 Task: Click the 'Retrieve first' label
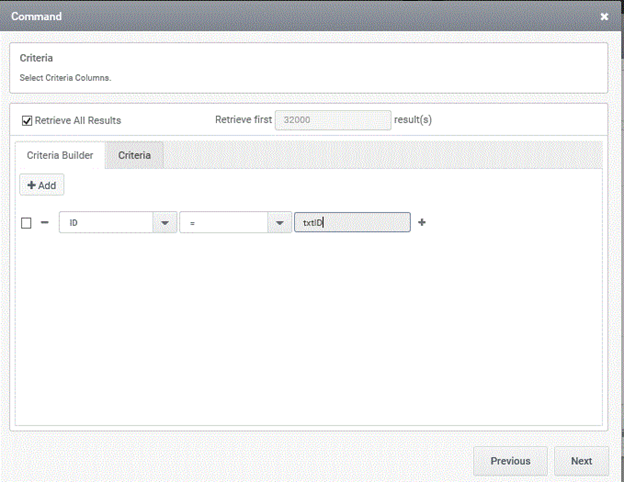pos(243,119)
